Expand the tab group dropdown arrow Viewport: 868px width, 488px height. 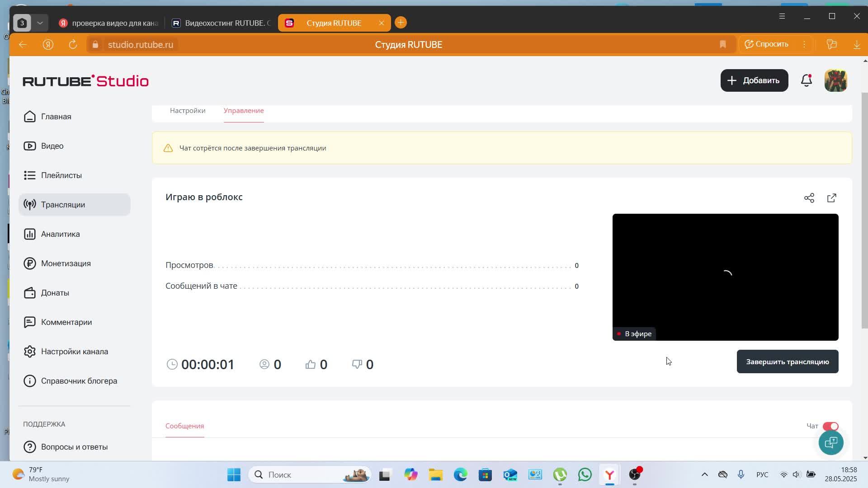[x=40, y=23]
